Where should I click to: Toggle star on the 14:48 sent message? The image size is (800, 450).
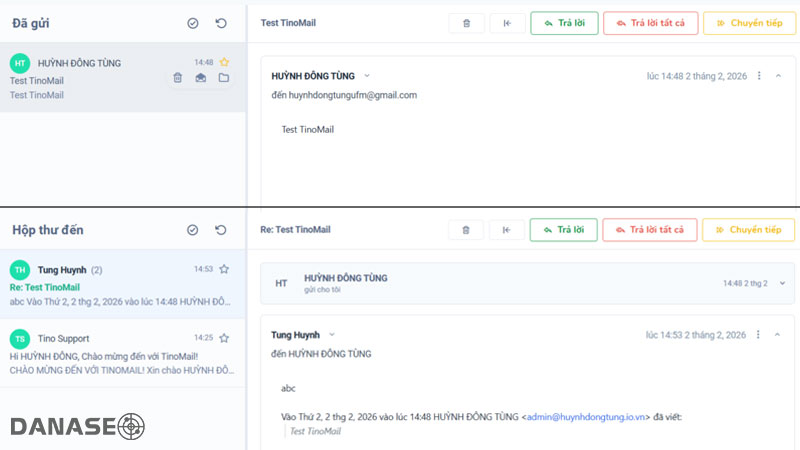224,62
